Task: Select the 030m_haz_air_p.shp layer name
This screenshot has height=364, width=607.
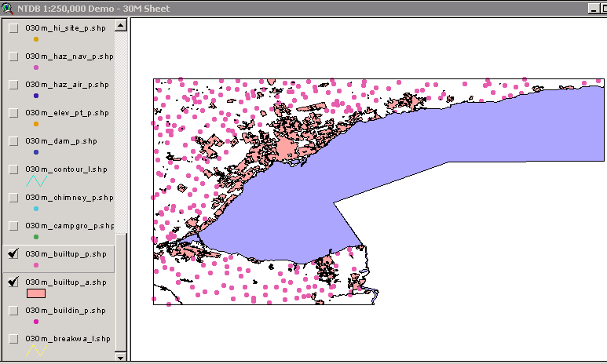Action: (67, 85)
